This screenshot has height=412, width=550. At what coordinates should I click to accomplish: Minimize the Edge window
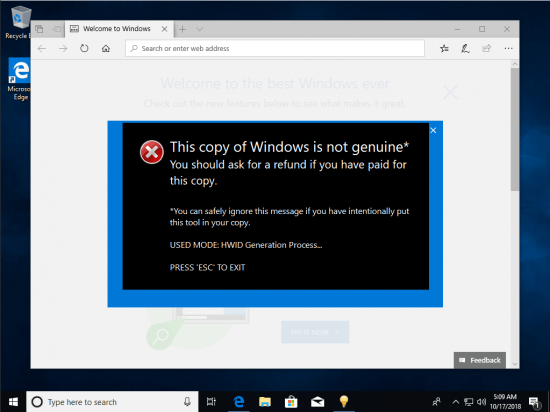click(x=457, y=29)
